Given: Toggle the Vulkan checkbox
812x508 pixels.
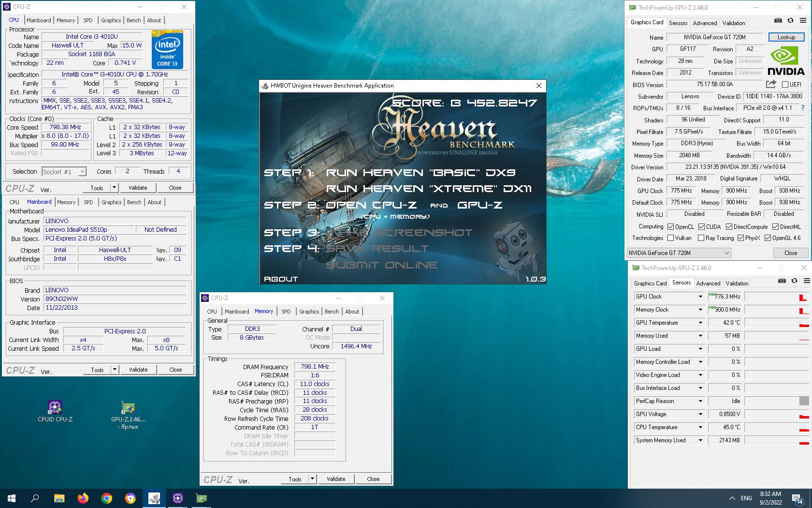Looking at the screenshot, I should coord(670,238).
